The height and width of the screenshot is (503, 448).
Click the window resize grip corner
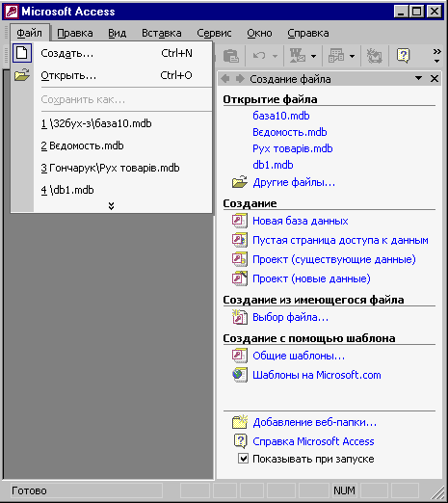436,491
